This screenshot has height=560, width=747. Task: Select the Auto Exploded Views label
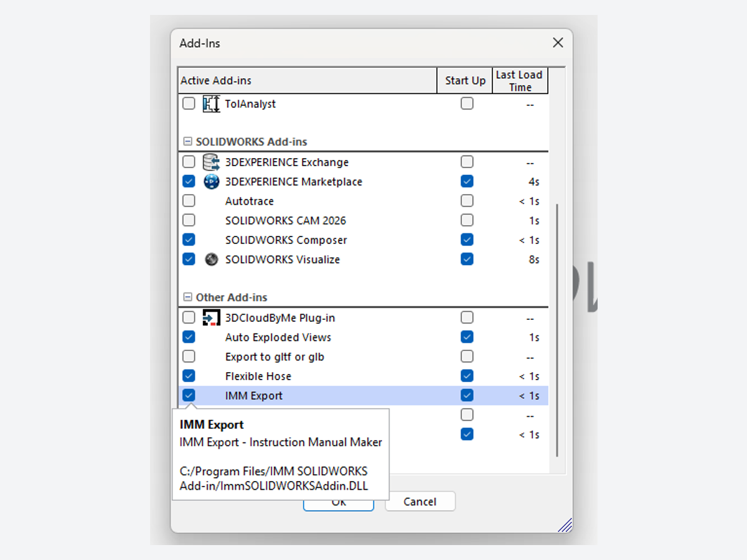278,337
